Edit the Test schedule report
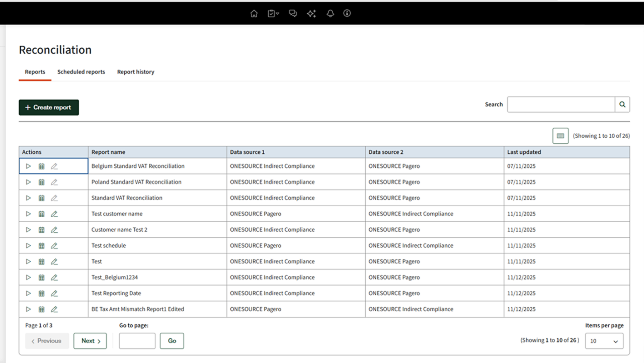Image resolution: width=644 pixels, height=363 pixels. pos(54,246)
